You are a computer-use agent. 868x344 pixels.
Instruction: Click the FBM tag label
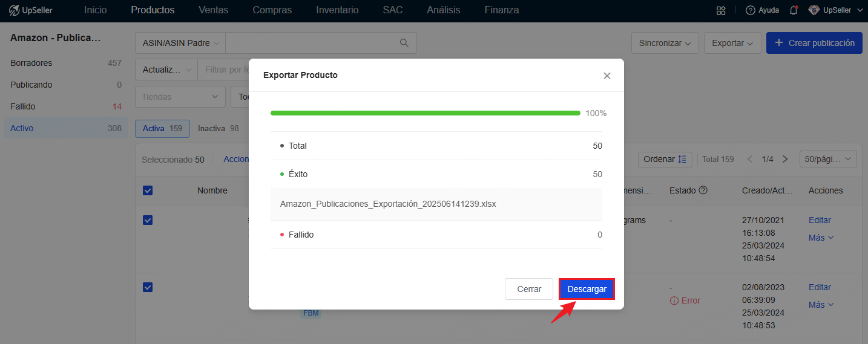311,313
